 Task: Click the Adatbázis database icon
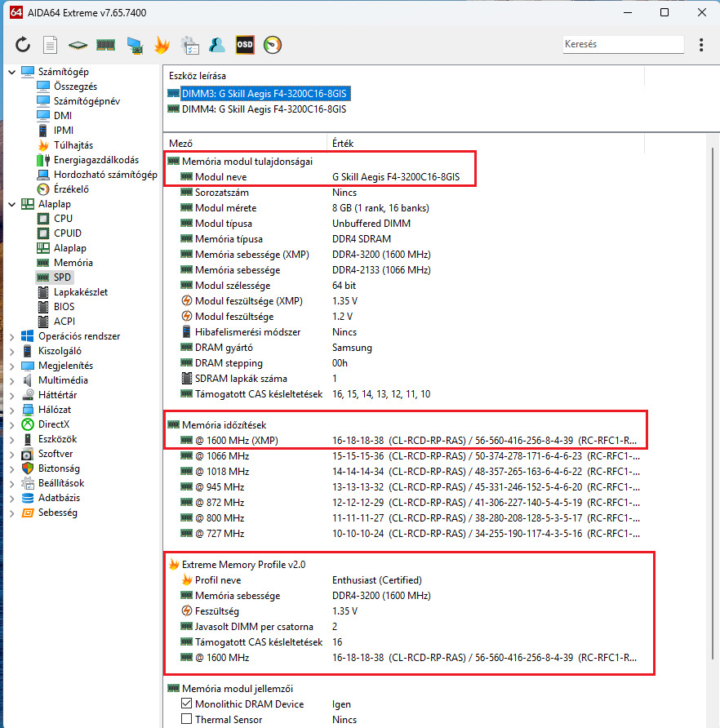[x=28, y=498]
